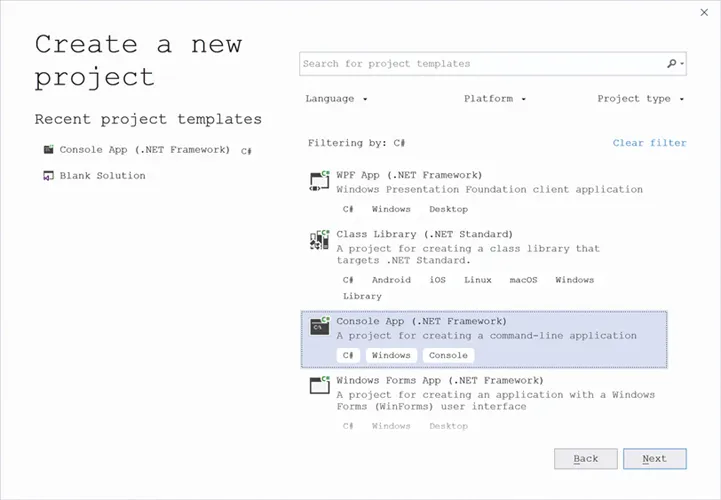Select recent template Console App (.NET Framework)
721x500 pixels.
click(145, 150)
